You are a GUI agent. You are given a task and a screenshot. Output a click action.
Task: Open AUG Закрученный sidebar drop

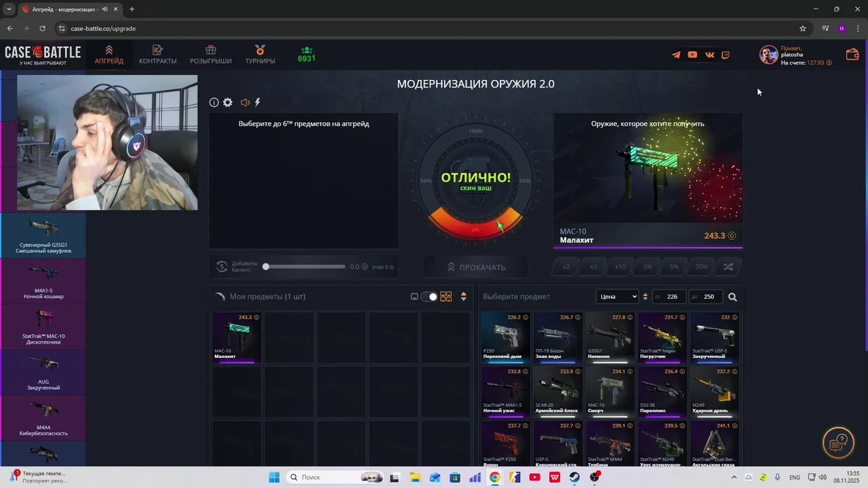pos(43,373)
